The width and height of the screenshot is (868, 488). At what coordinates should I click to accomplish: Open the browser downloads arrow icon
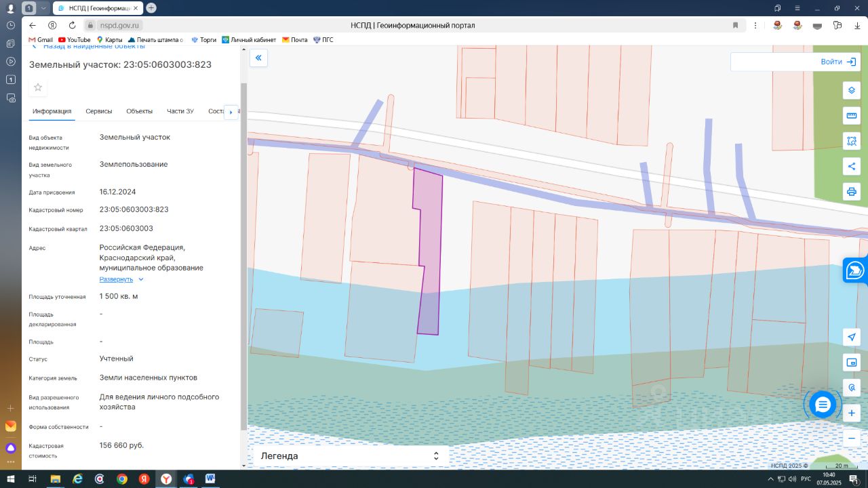[x=857, y=25]
